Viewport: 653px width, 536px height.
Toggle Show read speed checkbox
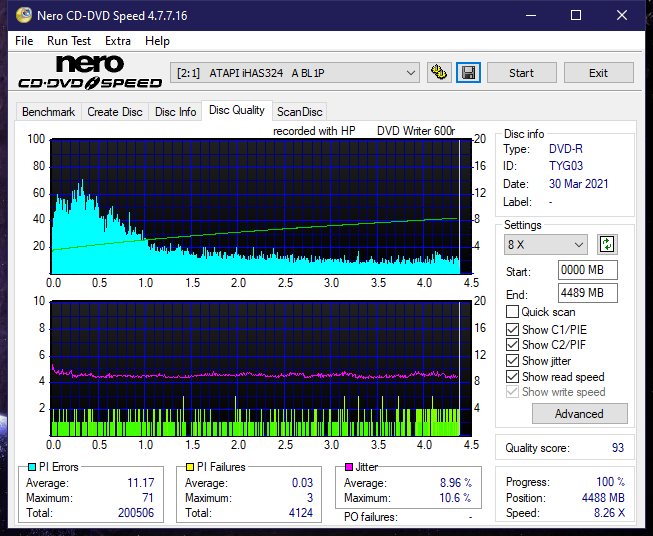point(512,376)
